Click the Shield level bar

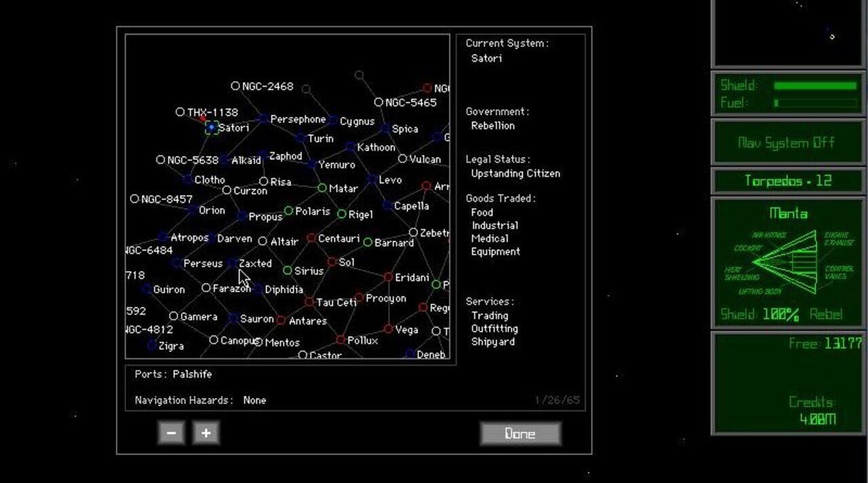pos(816,85)
